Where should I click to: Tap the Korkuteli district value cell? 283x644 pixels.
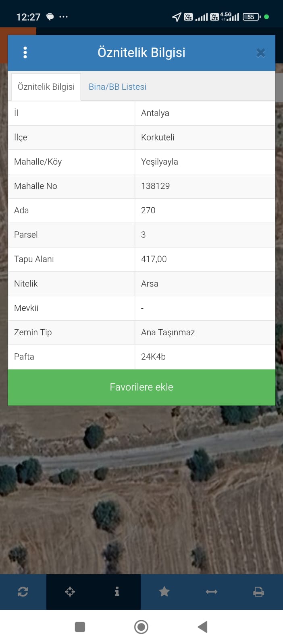click(158, 137)
